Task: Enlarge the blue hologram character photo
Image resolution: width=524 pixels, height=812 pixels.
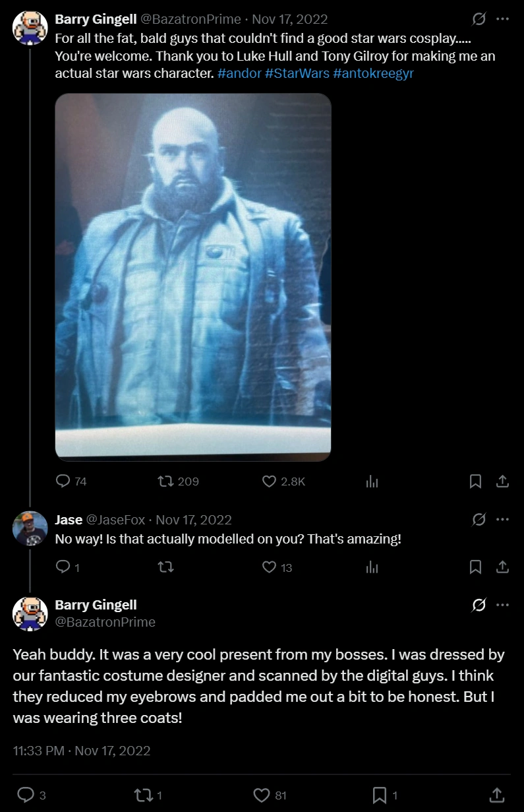Action: click(x=193, y=276)
